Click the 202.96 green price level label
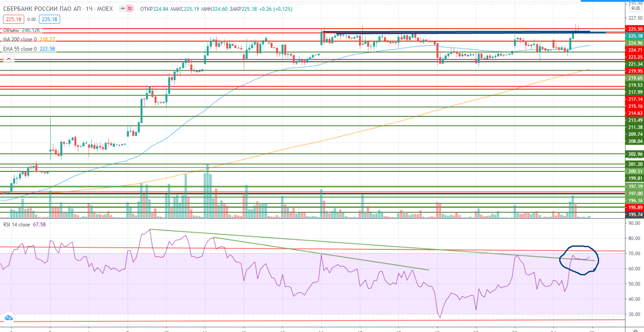 [x=634, y=154]
